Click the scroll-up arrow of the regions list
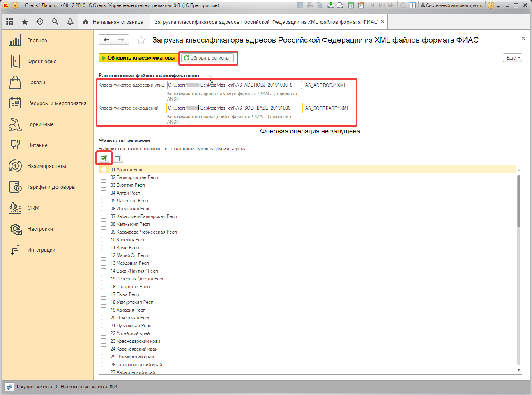The image size is (532, 395). [519, 170]
